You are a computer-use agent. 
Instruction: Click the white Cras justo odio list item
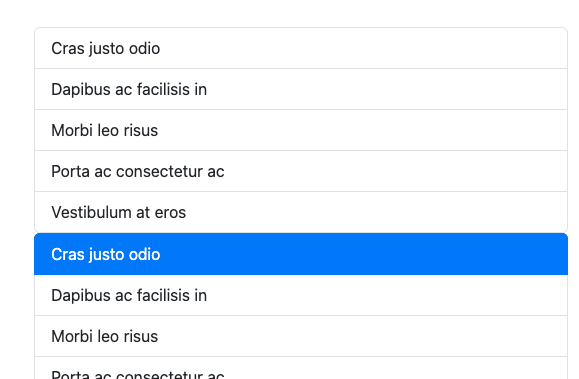[301, 48]
